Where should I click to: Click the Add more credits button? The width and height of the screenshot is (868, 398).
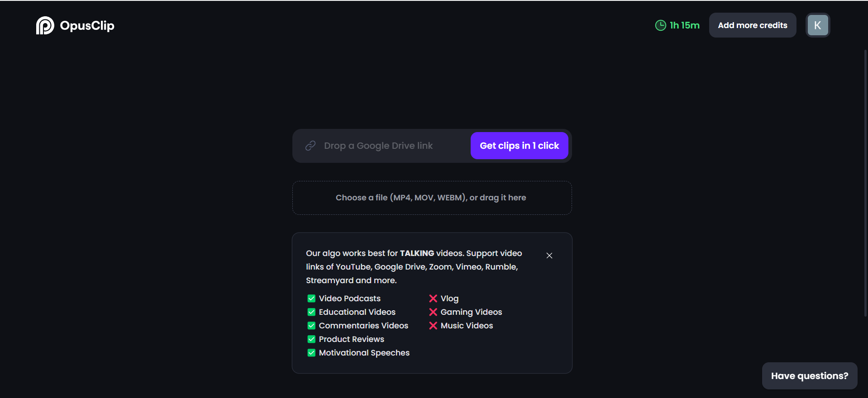click(x=752, y=25)
